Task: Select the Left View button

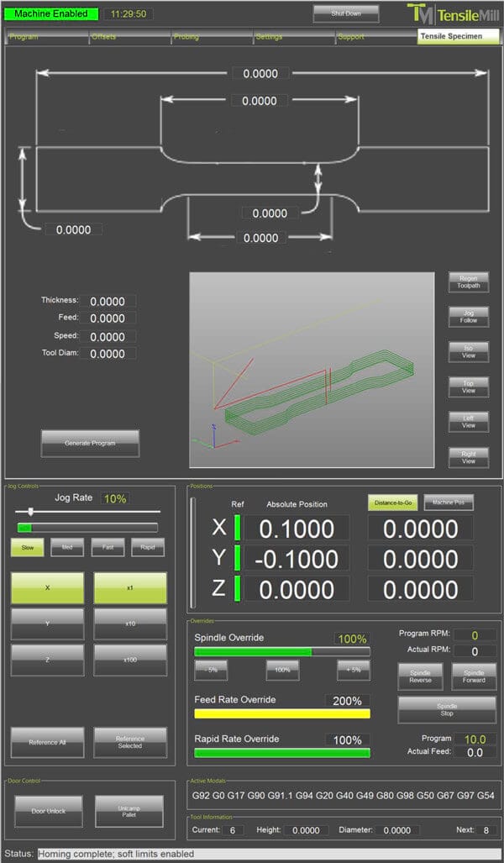Action: (x=468, y=421)
